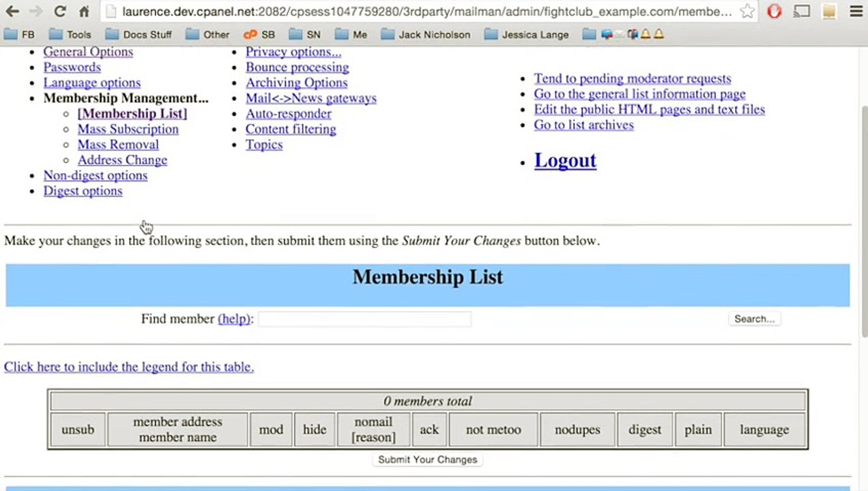Click the 'hide' column header

click(x=315, y=430)
